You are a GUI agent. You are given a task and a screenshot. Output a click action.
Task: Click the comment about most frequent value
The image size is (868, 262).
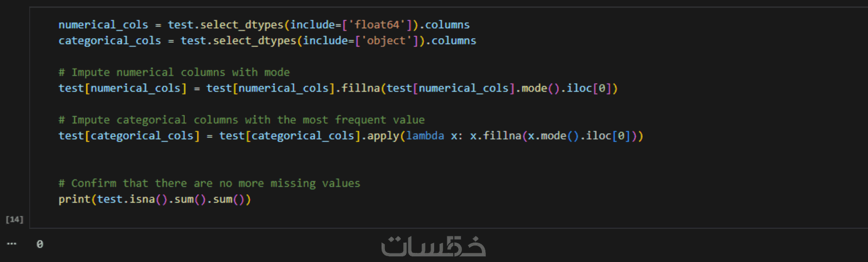[x=241, y=120]
